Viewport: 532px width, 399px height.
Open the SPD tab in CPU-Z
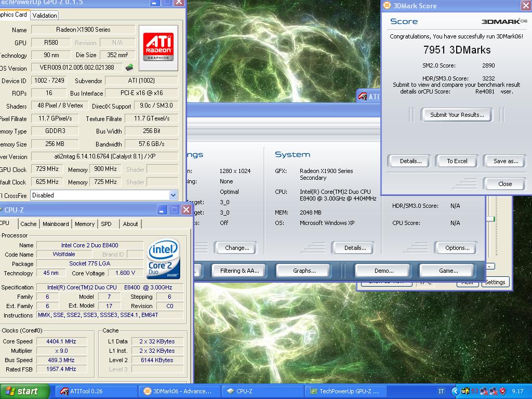[x=106, y=224]
